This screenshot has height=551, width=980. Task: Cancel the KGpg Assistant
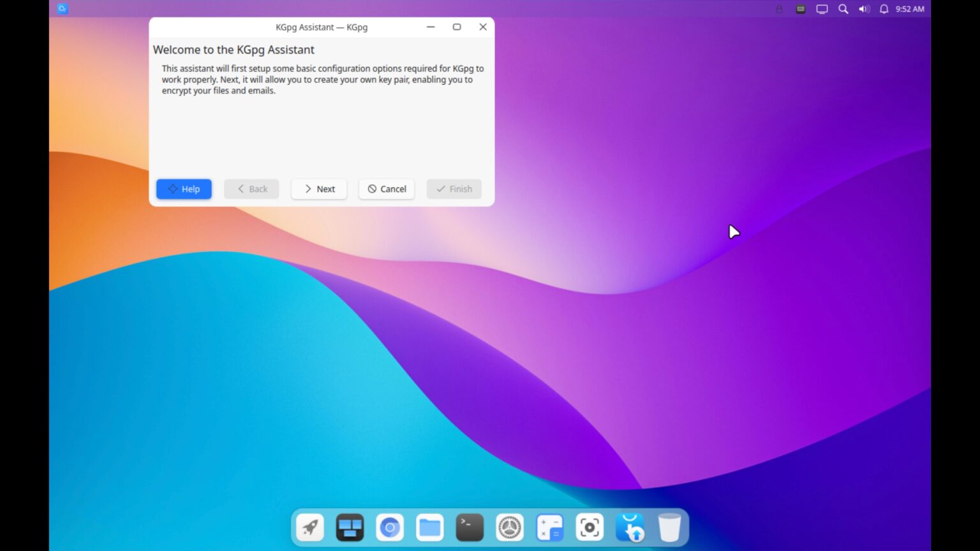(x=386, y=189)
